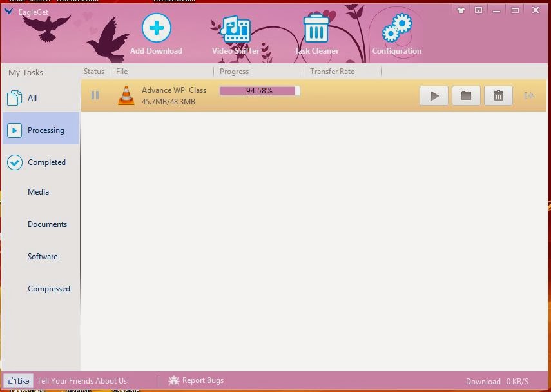The image size is (551, 392).
Task: Delete the Advance WP Class task
Action: [x=498, y=95]
